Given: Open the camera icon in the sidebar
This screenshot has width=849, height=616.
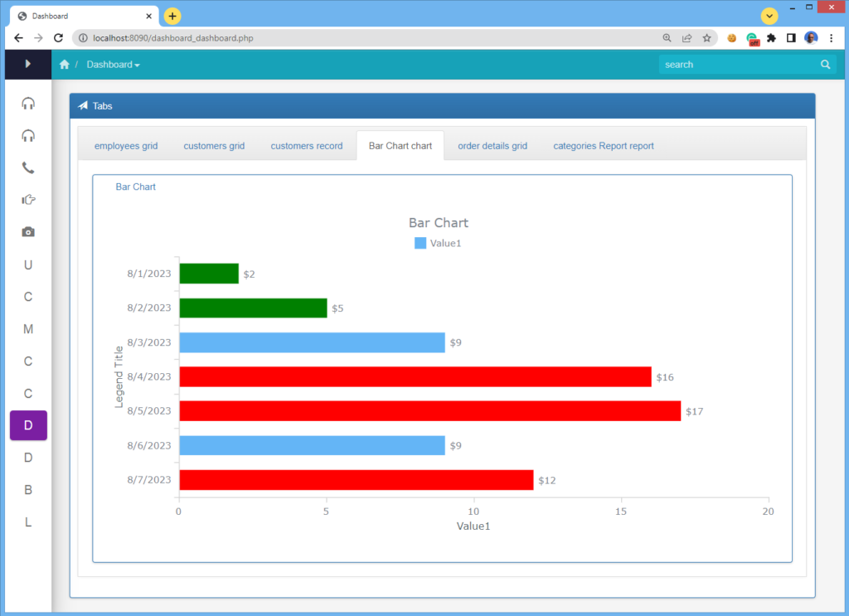Looking at the screenshot, I should coord(27,232).
